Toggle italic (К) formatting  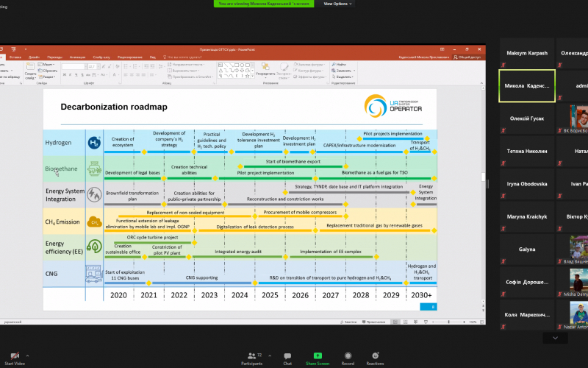point(70,75)
